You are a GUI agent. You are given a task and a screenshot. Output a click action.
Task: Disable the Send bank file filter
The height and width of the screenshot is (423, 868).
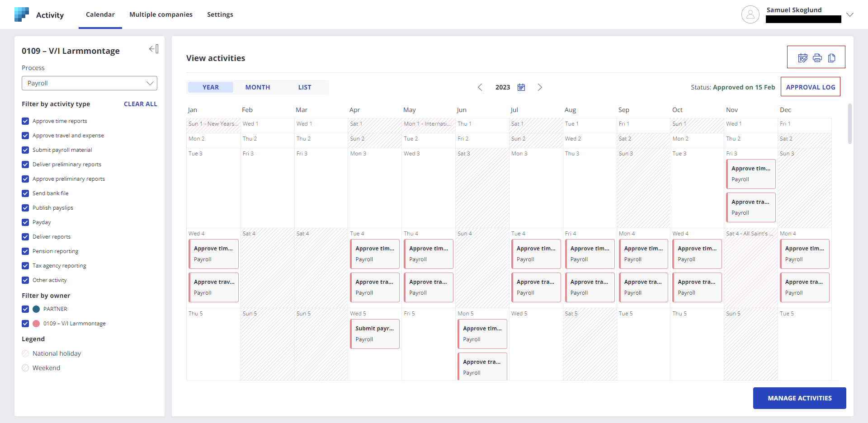pyautogui.click(x=25, y=193)
